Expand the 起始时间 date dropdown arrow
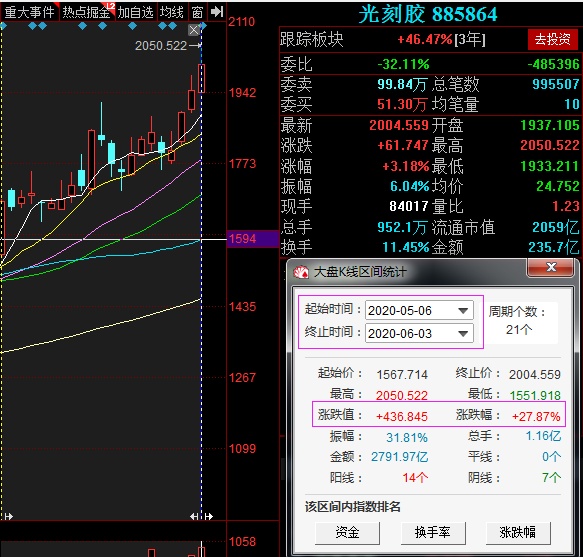583x557 pixels. point(463,310)
